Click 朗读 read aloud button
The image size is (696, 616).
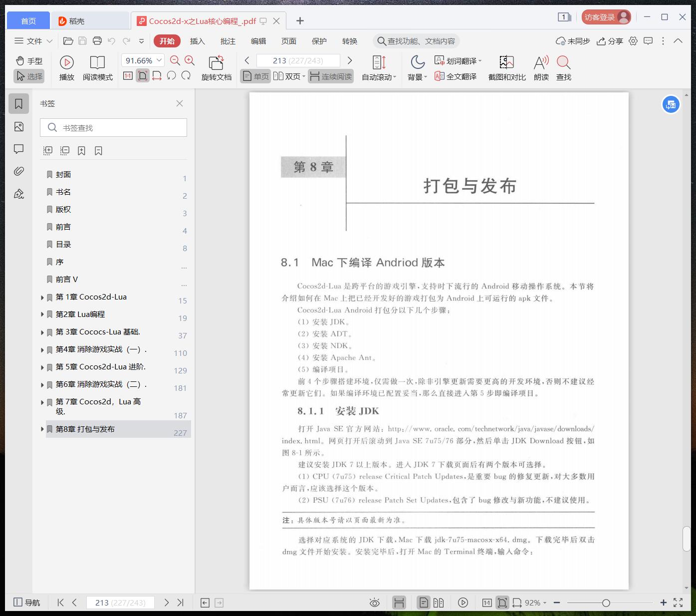541,68
